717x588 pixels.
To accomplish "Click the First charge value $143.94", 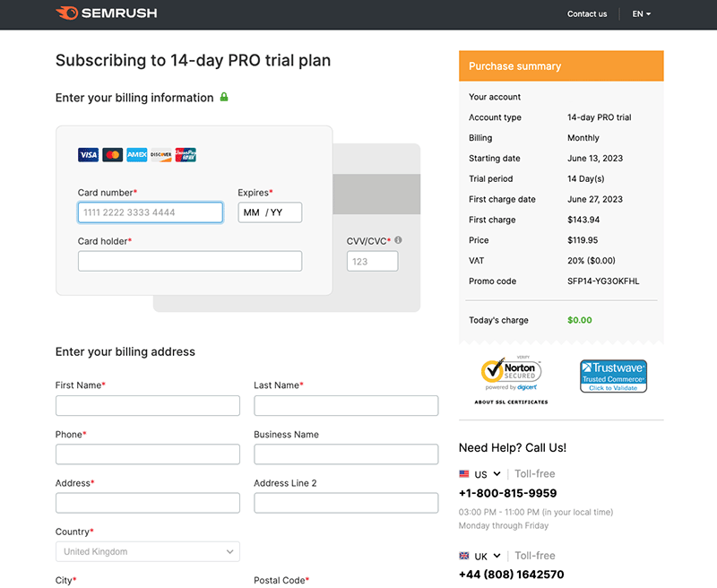I will point(583,220).
